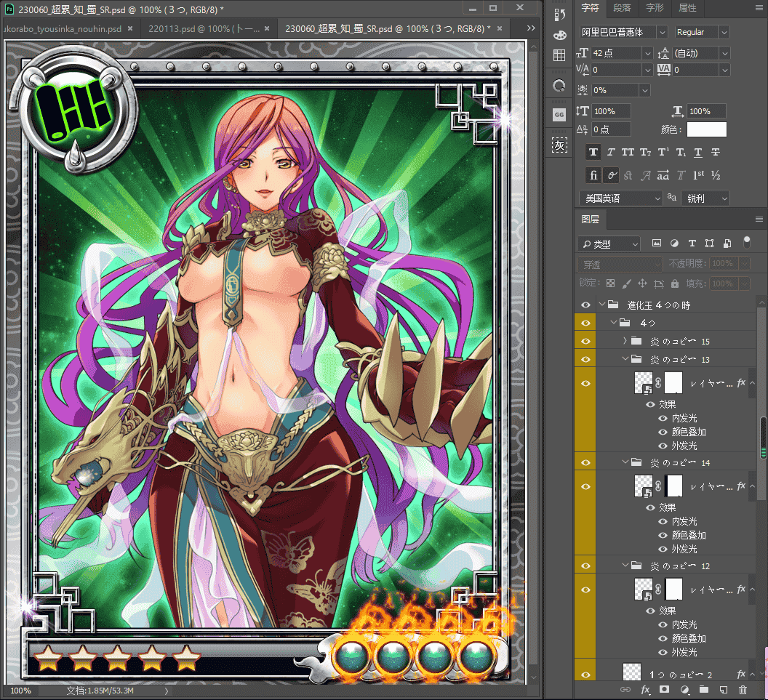Enable All Caps text style
Image resolution: width=768 pixels, height=700 pixels.
point(628,152)
